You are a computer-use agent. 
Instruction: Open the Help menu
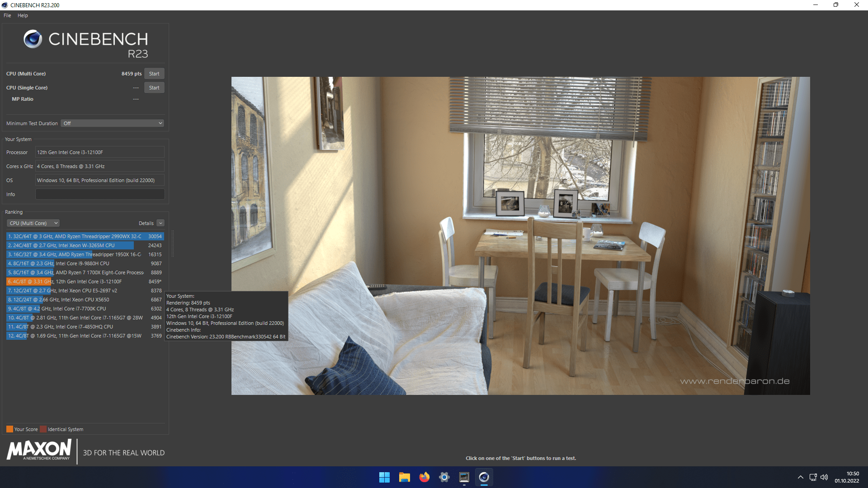coord(23,15)
